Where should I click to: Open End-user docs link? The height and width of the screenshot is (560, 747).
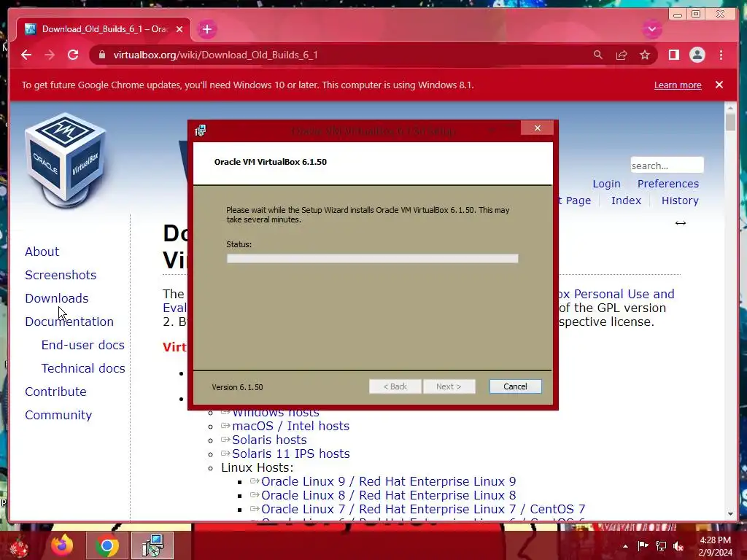[x=83, y=345]
